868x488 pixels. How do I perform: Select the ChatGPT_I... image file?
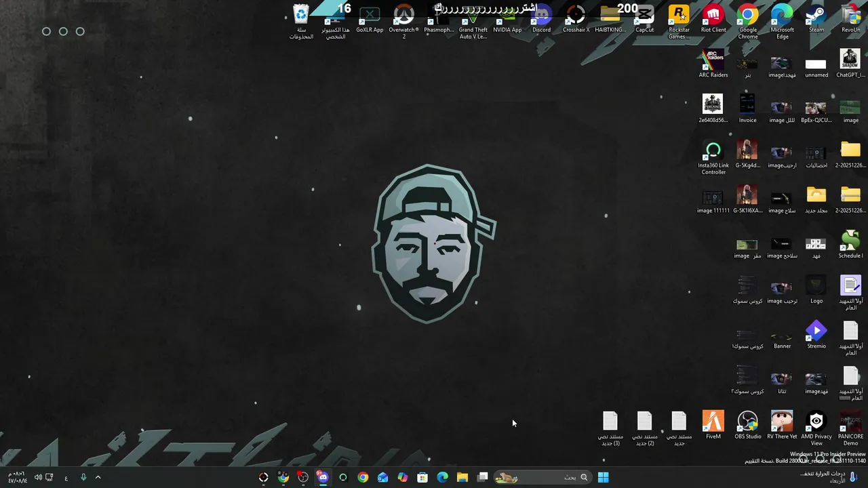point(850,64)
